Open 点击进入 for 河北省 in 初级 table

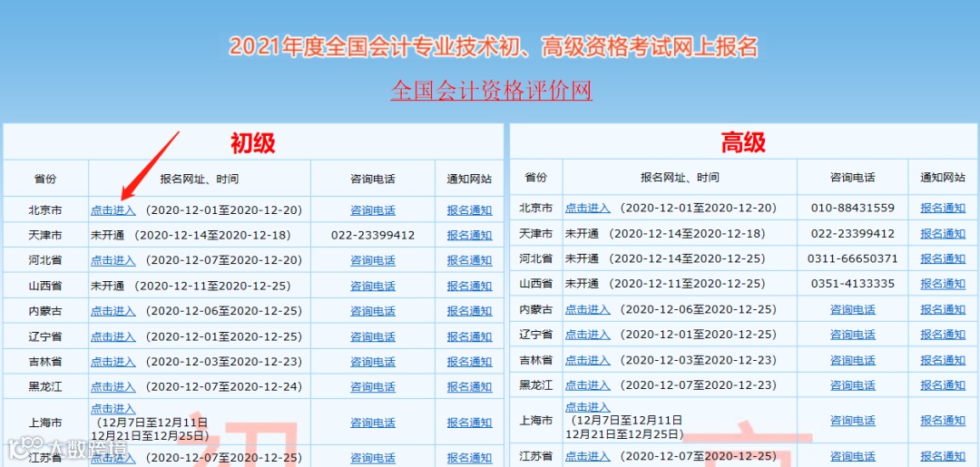(x=113, y=260)
